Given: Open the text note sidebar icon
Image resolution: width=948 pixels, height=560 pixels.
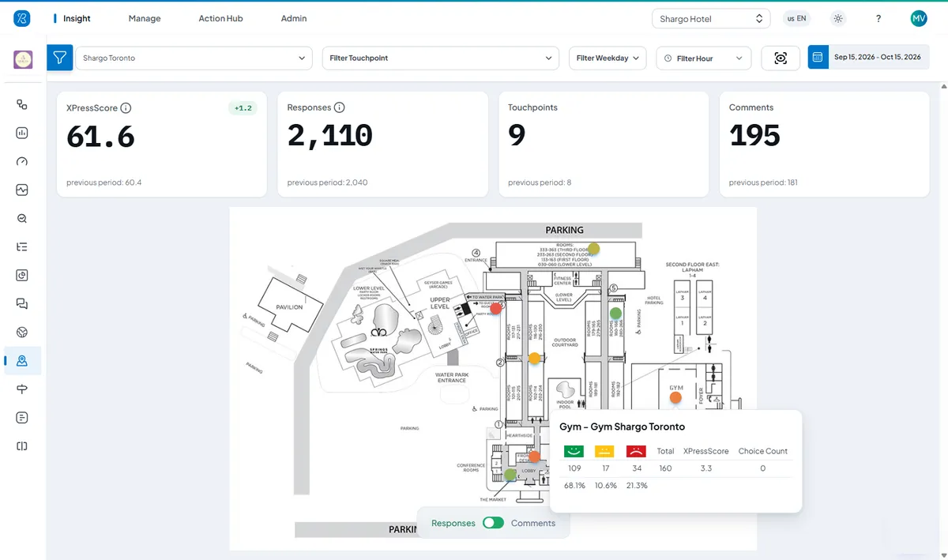Looking at the screenshot, I should click(x=22, y=417).
